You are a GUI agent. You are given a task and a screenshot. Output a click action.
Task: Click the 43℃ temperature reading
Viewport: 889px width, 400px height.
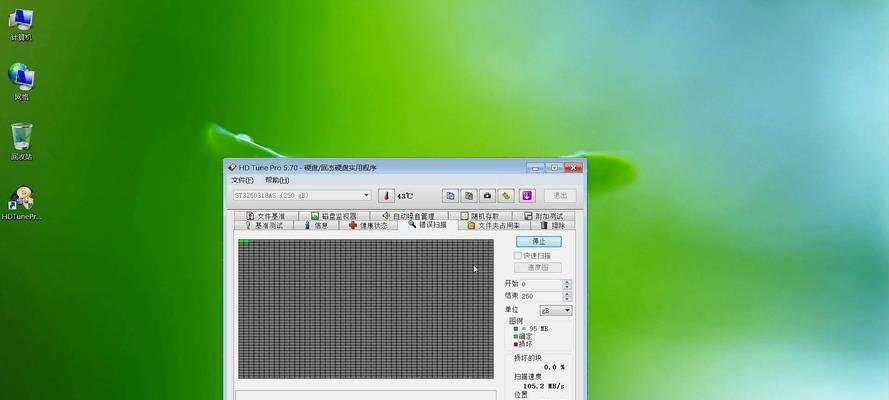click(405, 196)
